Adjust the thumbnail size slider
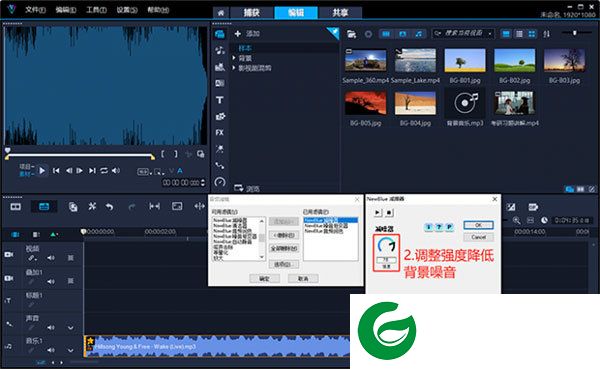The width and height of the screenshot is (600, 369). tap(574, 33)
